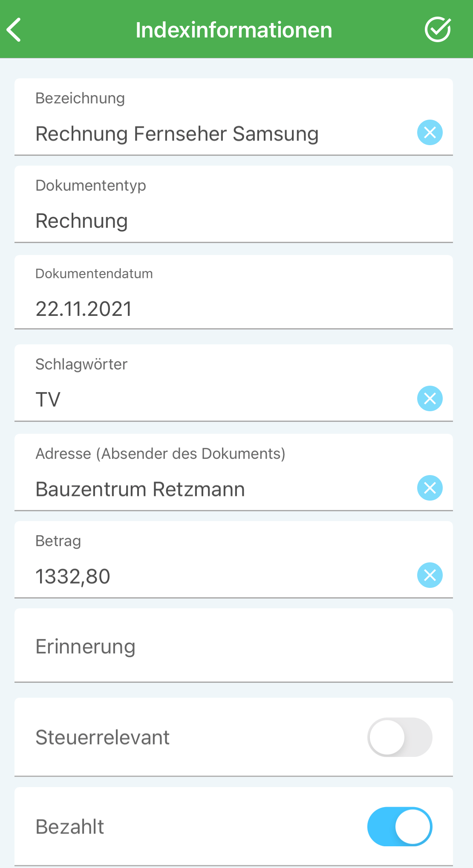Screen dimensions: 473x868
Task: Clear the Betrag amount 1332,80
Action: click(430, 575)
